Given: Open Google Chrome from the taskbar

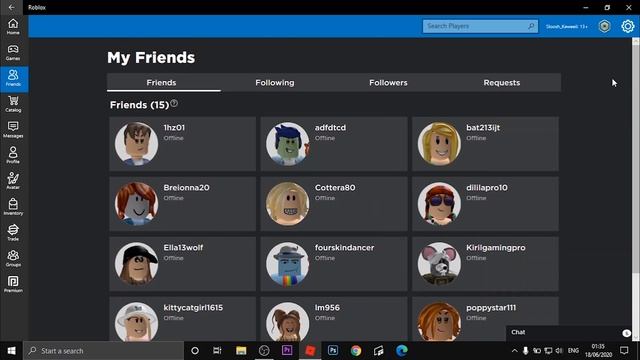Looking at the screenshot, I should click(x=356, y=351).
